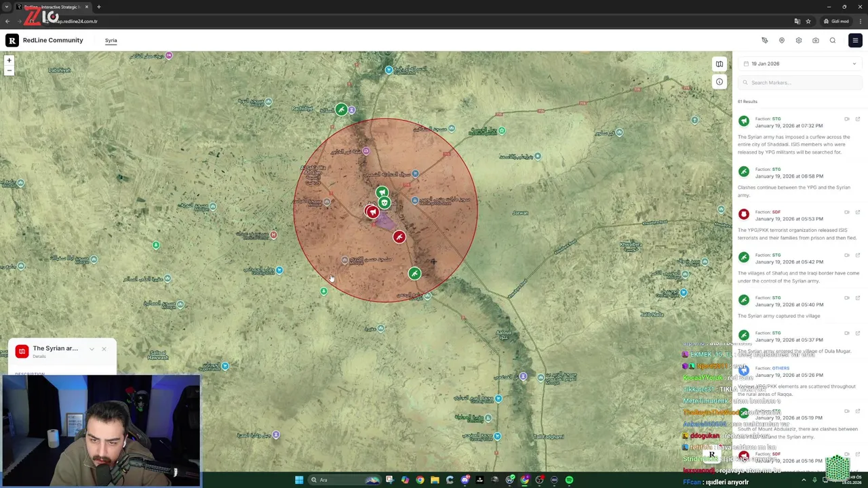This screenshot has height=488, width=868.
Task: Click the translate icon in the address bar
Action: (x=797, y=21)
